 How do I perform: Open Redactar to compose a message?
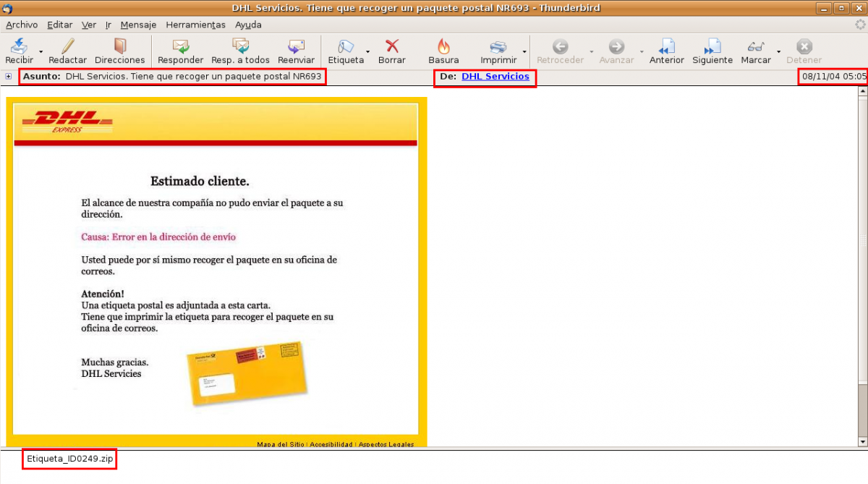[x=67, y=51]
